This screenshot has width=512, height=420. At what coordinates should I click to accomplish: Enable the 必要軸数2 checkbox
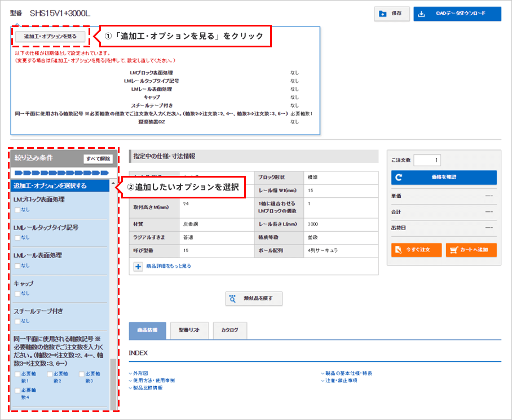tap(50, 374)
